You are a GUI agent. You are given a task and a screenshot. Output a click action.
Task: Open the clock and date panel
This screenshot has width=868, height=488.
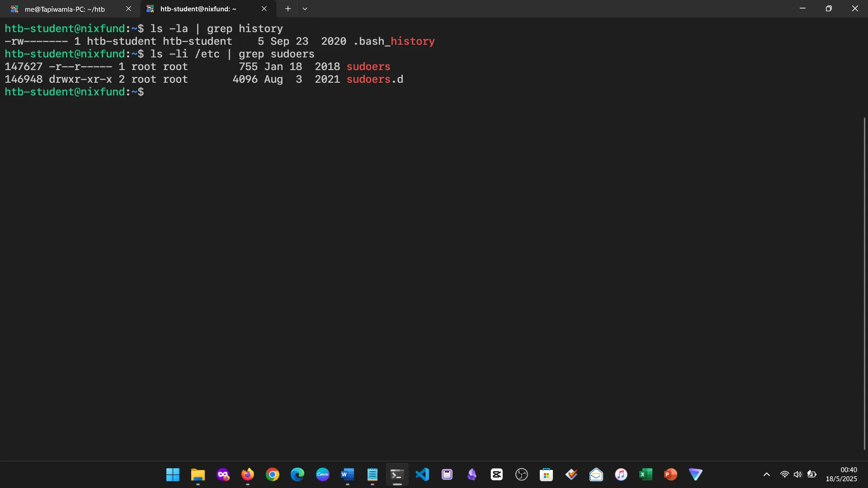click(x=841, y=474)
